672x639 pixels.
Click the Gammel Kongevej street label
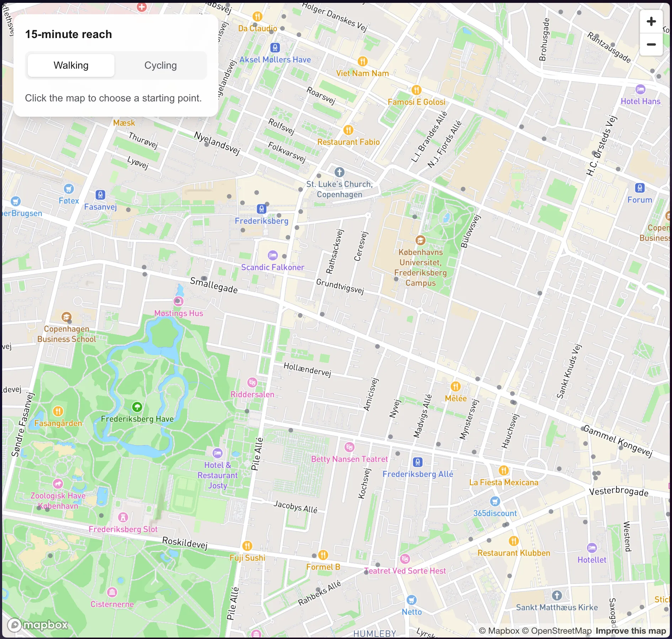[618, 441]
